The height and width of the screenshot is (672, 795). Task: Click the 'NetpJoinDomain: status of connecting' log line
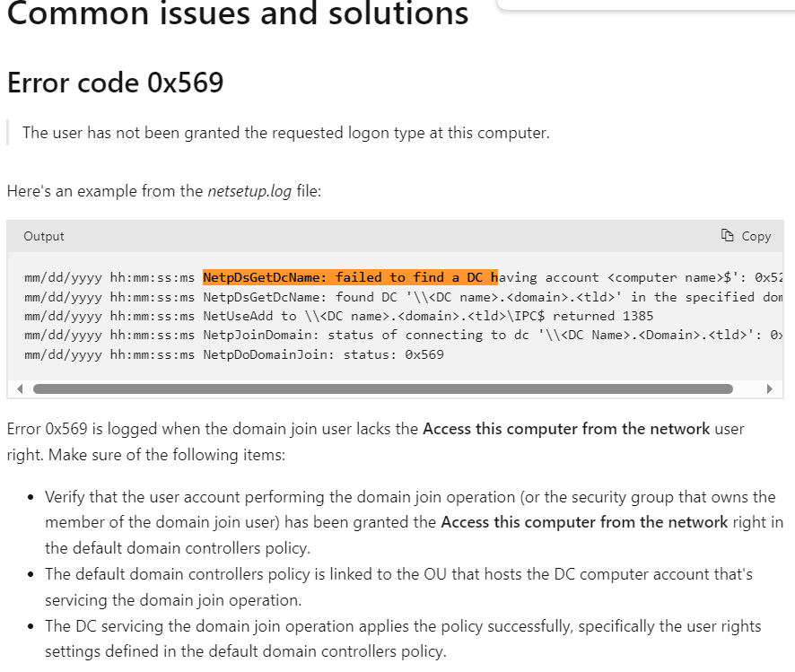tap(404, 335)
